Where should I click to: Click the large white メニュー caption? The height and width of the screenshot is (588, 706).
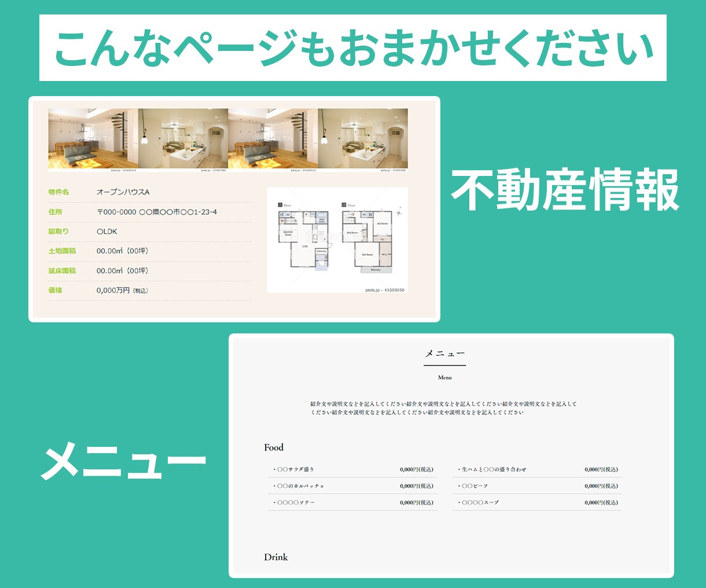[124, 461]
